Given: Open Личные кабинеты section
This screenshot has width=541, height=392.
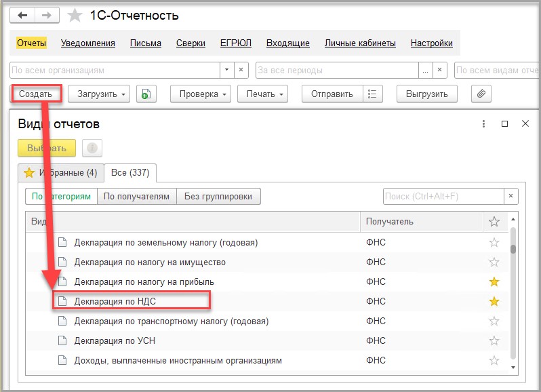Looking at the screenshot, I should coord(360,43).
